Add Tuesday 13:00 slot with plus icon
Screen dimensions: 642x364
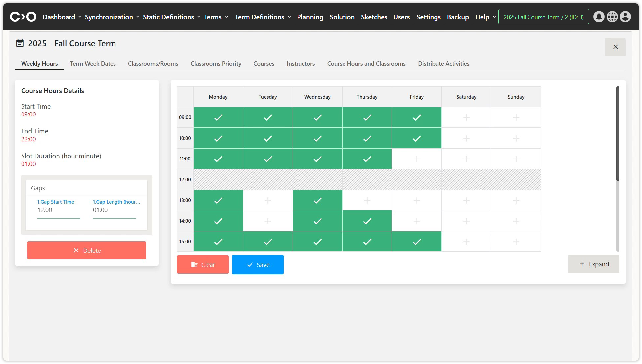click(268, 200)
